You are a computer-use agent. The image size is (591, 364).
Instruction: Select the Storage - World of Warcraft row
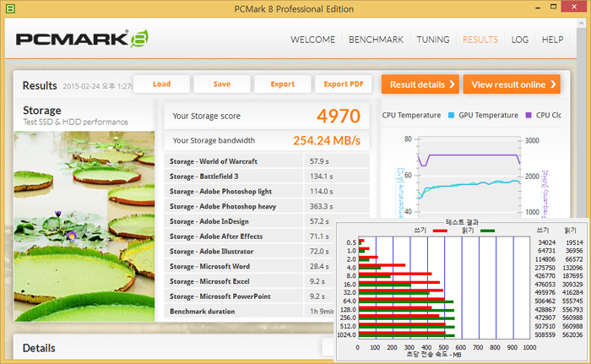coord(267,161)
